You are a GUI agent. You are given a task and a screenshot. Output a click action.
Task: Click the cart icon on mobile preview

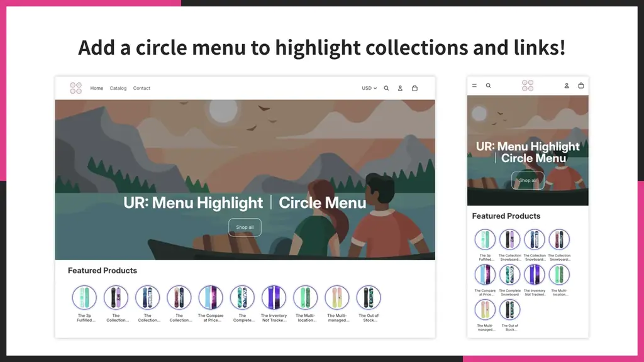coord(580,85)
